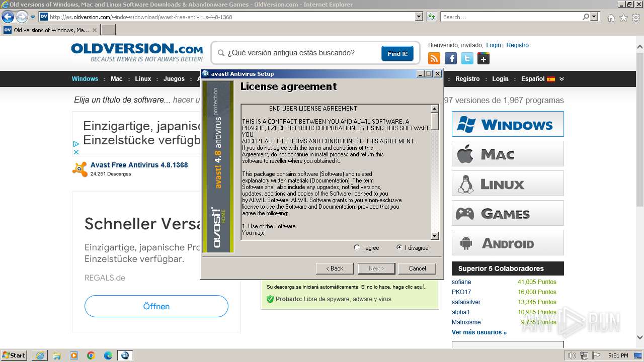
Task: Open a new blank tab
Action: pos(108,30)
